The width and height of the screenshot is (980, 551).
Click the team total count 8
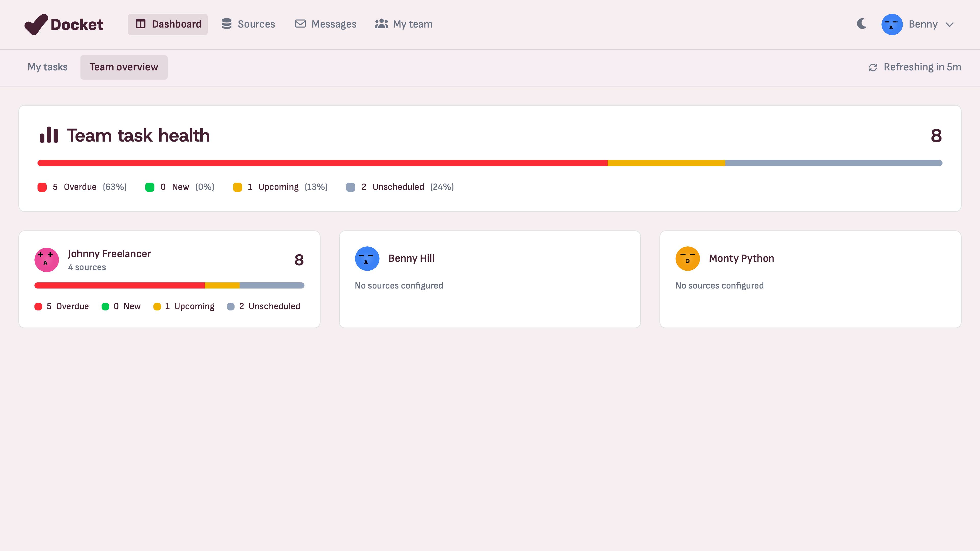pyautogui.click(x=936, y=136)
